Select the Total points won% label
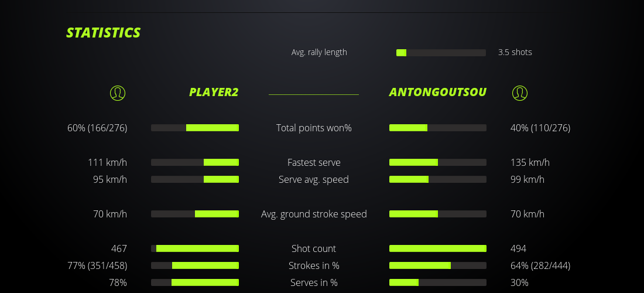The image size is (644, 293). 314,128
